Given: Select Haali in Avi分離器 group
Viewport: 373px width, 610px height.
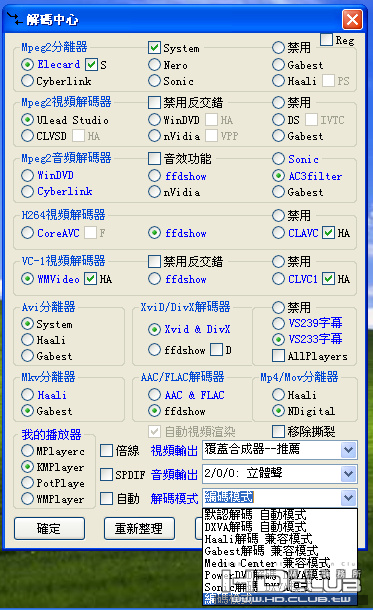Looking at the screenshot, I should pyautogui.click(x=27, y=340).
